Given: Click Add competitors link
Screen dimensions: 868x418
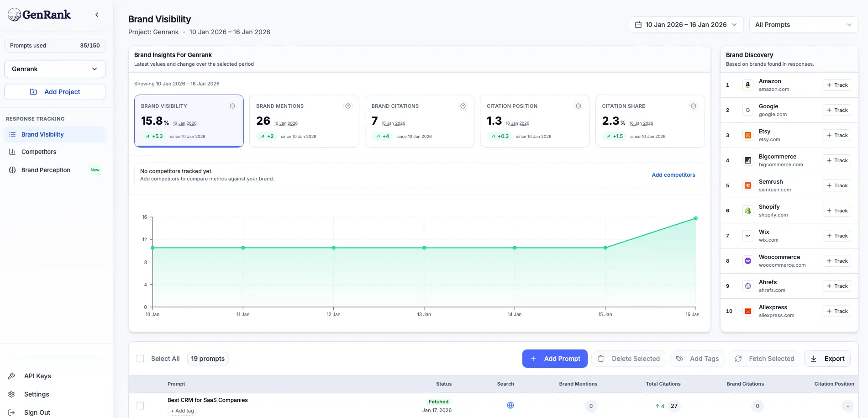Looking at the screenshot, I should pos(673,175).
